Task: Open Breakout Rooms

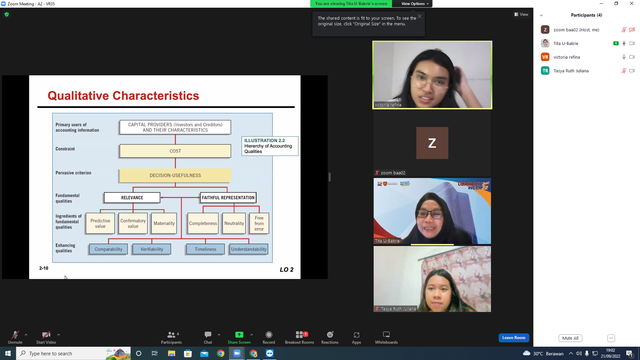Action: pyautogui.click(x=300, y=337)
